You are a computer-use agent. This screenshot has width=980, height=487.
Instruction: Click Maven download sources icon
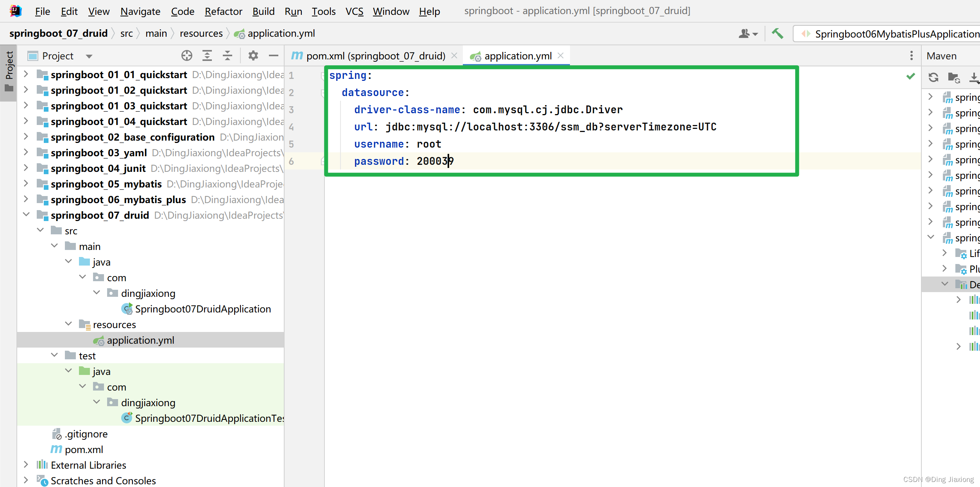click(974, 77)
